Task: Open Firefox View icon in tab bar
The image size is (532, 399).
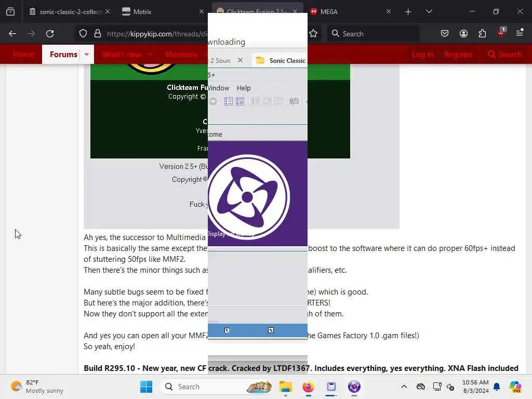Action: [10, 11]
